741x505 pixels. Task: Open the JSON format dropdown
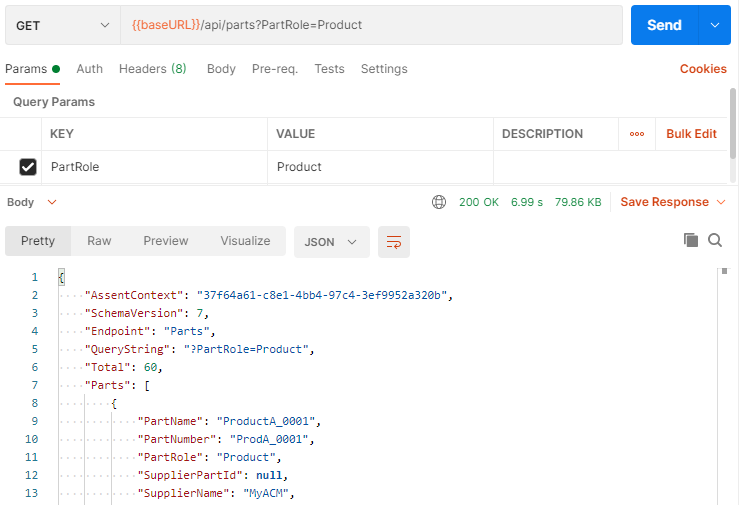click(331, 242)
